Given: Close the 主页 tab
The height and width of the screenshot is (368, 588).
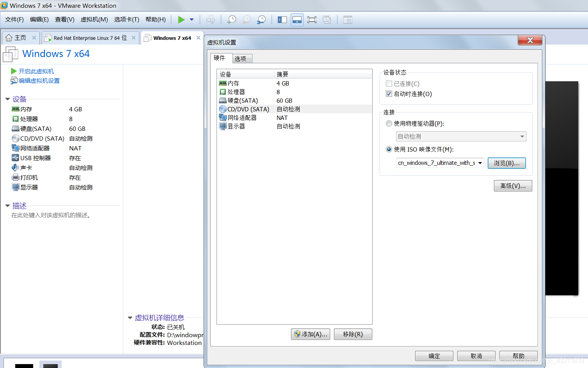Looking at the screenshot, I should [x=34, y=38].
